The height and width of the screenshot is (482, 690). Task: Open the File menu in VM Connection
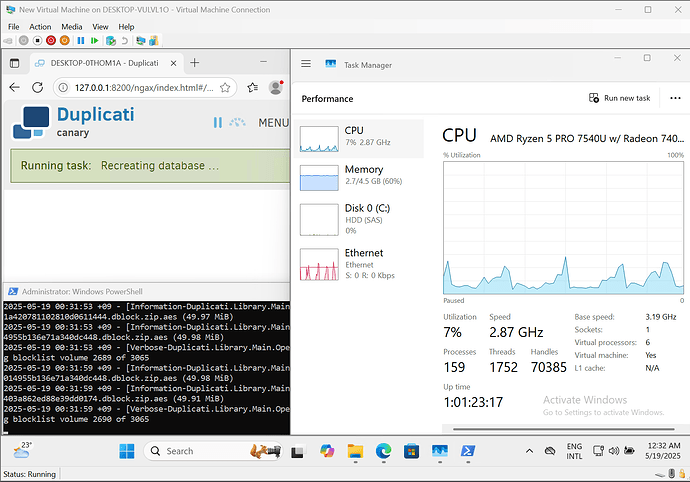14,27
